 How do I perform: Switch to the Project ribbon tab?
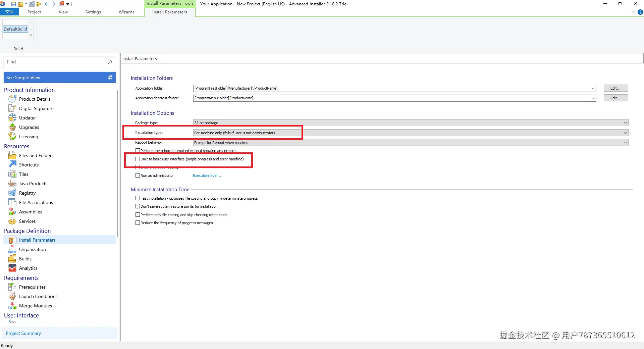click(x=34, y=12)
